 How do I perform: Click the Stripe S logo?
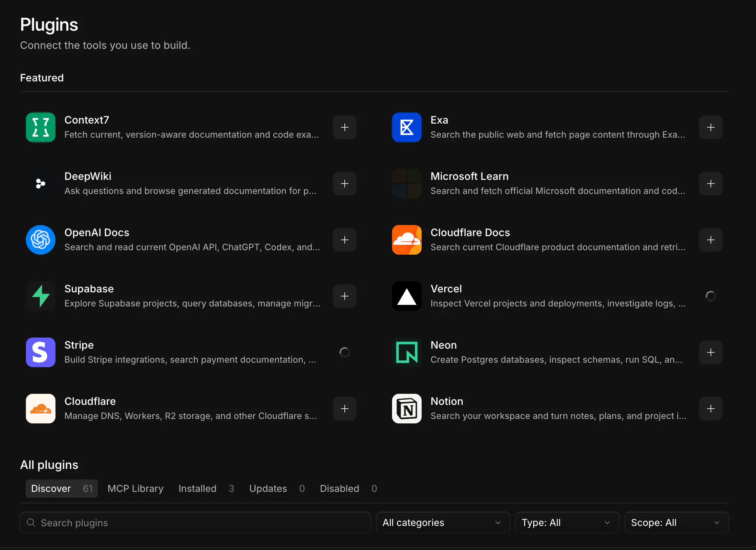tap(41, 352)
